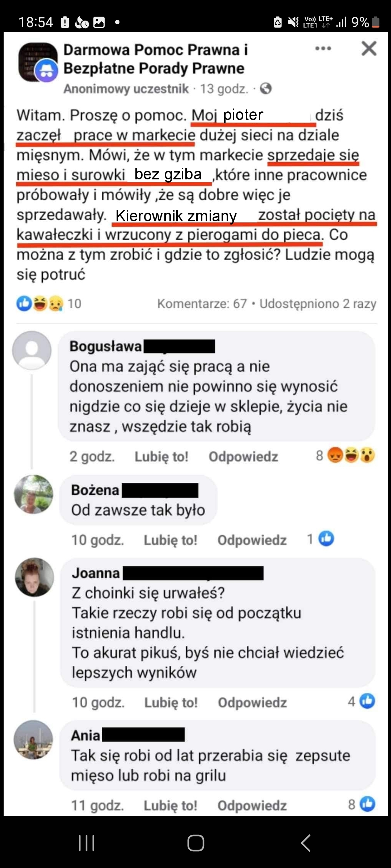Open Bożena's profile picture
Viewport: 391px width, 868px height.
[33, 494]
